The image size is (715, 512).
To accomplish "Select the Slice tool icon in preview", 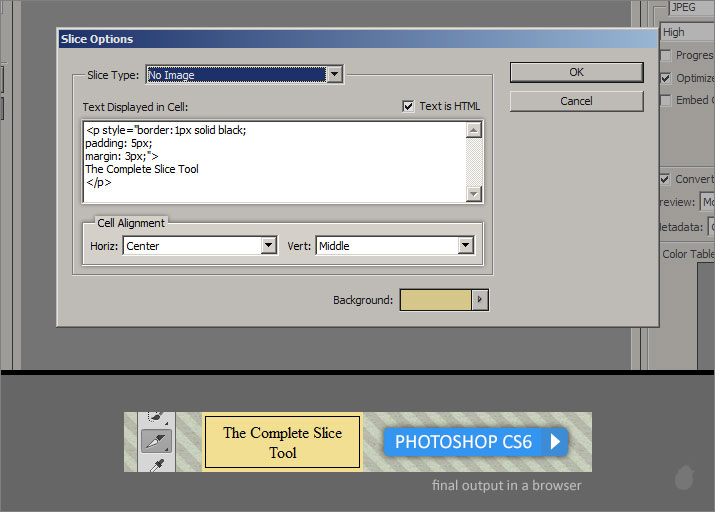I will pyautogui.click(x=155, y=441).
